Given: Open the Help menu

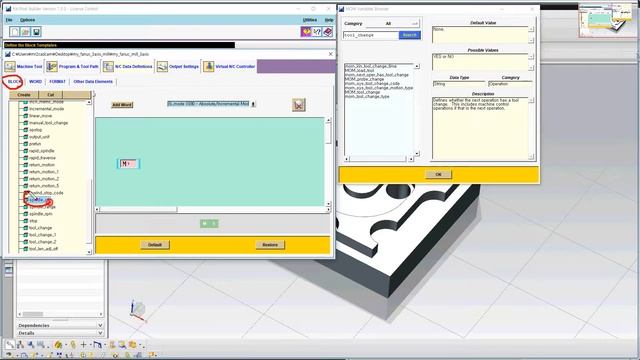Looking at the screenshot, I should click(329, 20).
